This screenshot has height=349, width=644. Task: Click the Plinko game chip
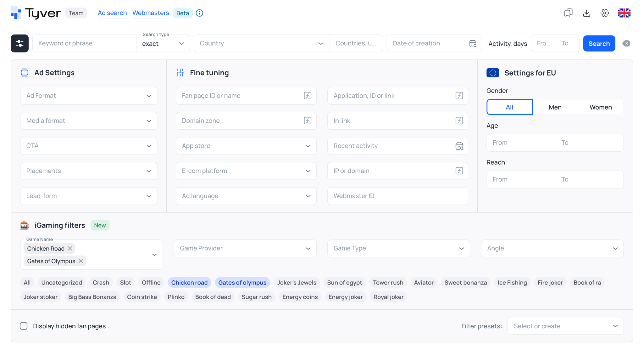[x=176, y=297]
